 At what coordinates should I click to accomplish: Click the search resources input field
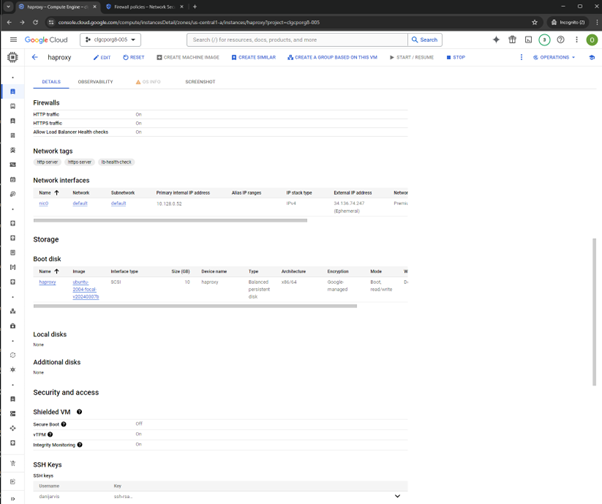[x=297, y=40]
